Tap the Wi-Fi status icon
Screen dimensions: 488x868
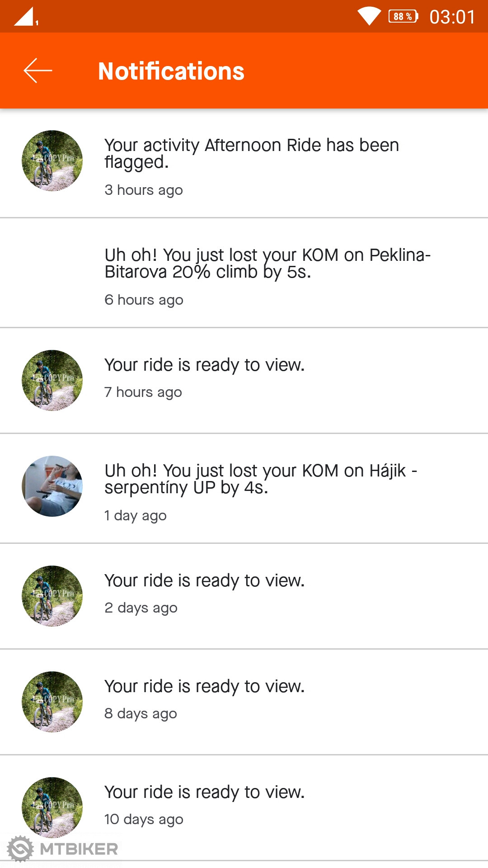tap(369, 16)
